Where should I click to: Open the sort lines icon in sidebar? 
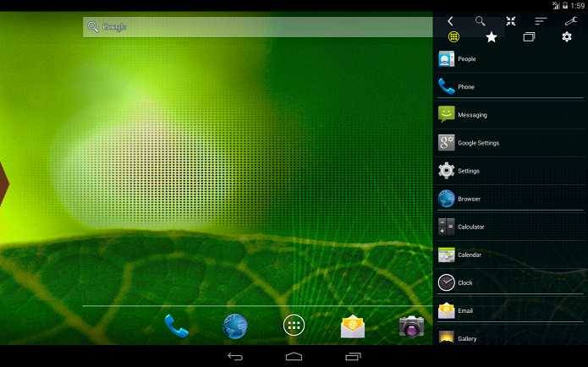point(541,21)
